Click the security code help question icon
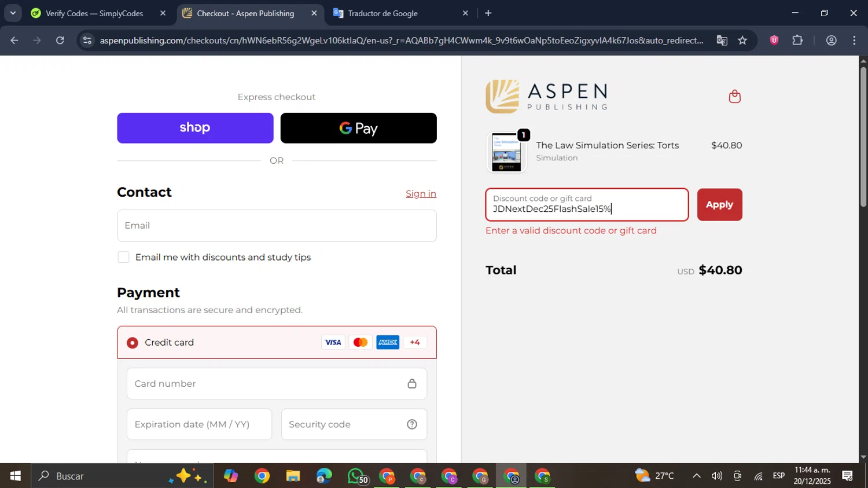868x488 pixels. [x=412, y=424]
